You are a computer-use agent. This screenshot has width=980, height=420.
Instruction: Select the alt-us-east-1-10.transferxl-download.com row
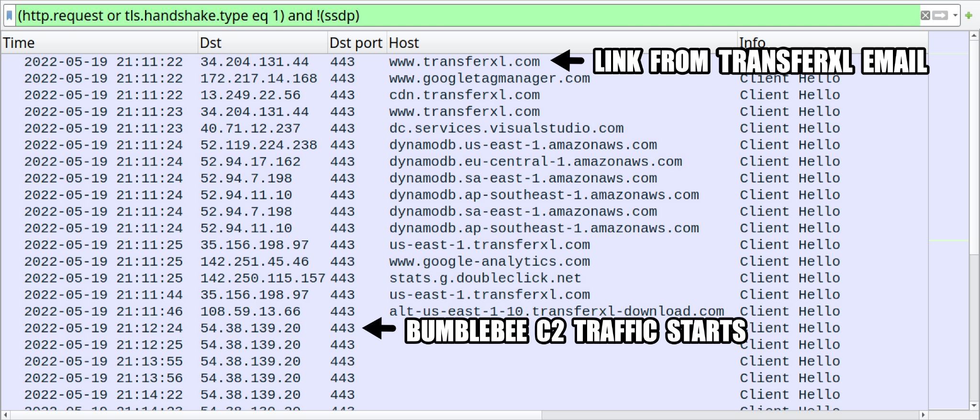click(x=464, y=312)
